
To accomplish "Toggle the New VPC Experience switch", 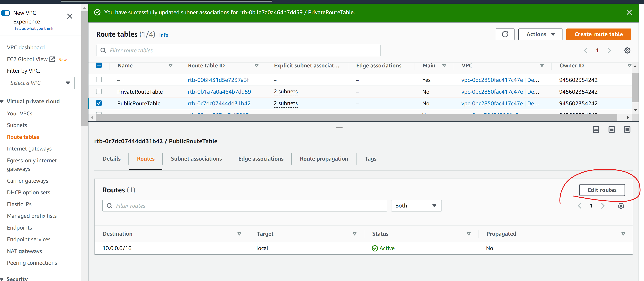I will click(x=6, y=13).
